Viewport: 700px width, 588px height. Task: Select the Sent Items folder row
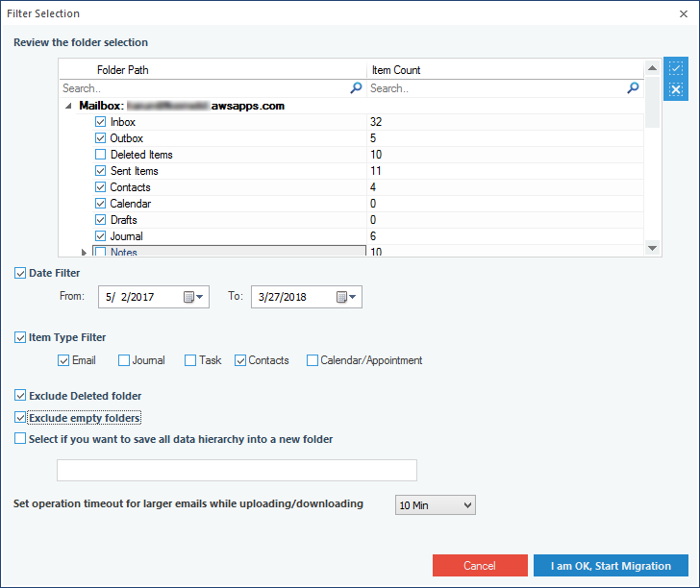(351, 171)
